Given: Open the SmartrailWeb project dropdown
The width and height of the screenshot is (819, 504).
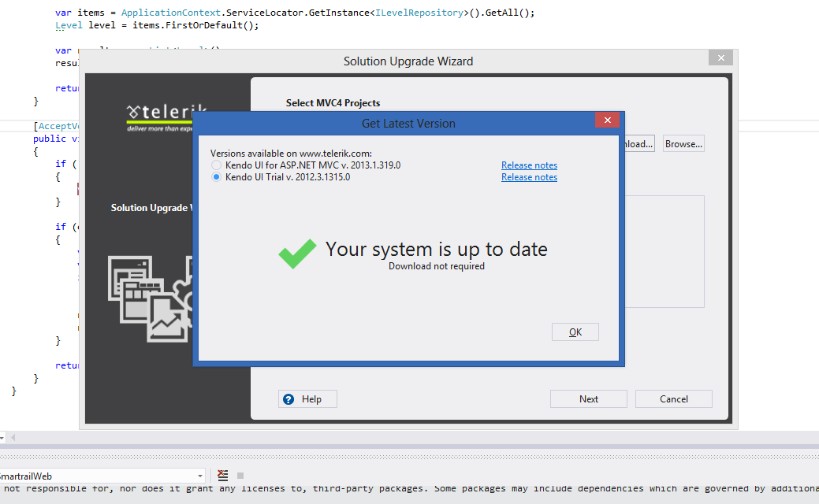Looking at the screenshot, I should 200,476.
